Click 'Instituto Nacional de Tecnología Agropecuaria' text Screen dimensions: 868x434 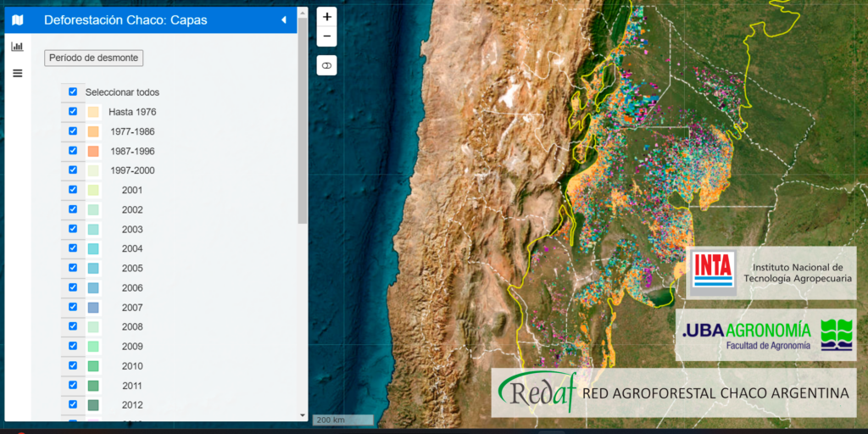798,273
